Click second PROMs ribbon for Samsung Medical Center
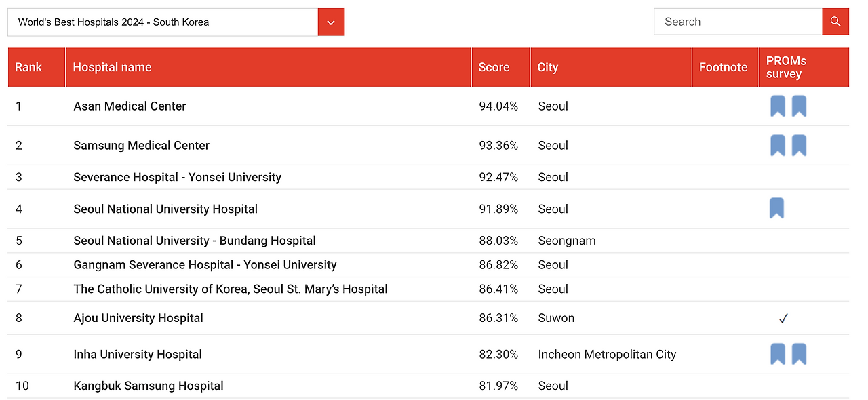 pos(799,146)
